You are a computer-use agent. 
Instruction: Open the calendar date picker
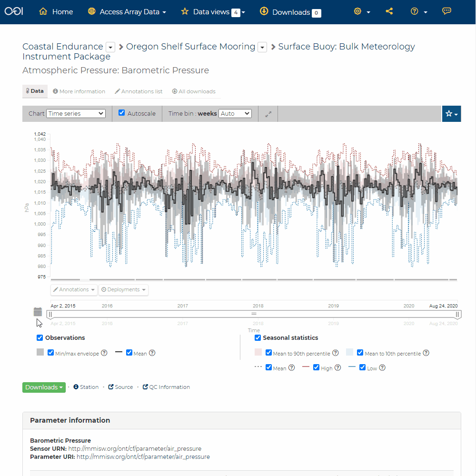pos(38,312)
